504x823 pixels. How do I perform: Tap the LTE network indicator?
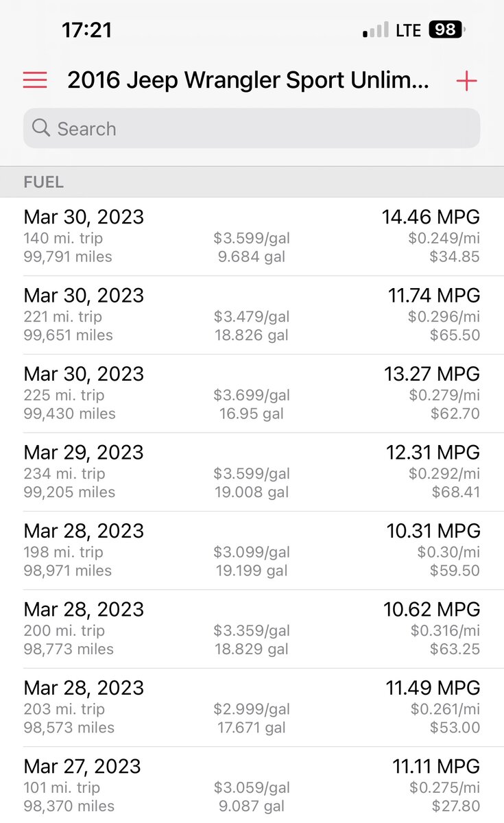(408, 30)
